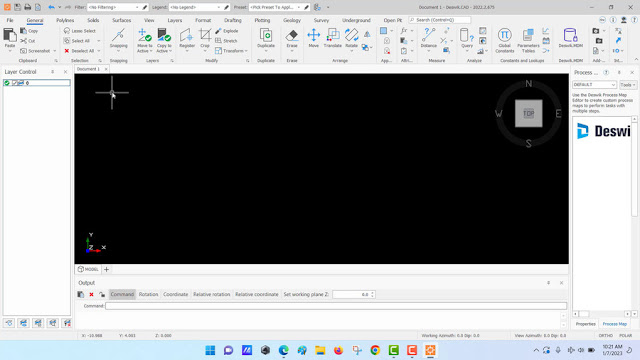
Task: Edit the Filter with pencil icon
Action: pyautogui.click(x=144, y=7)
